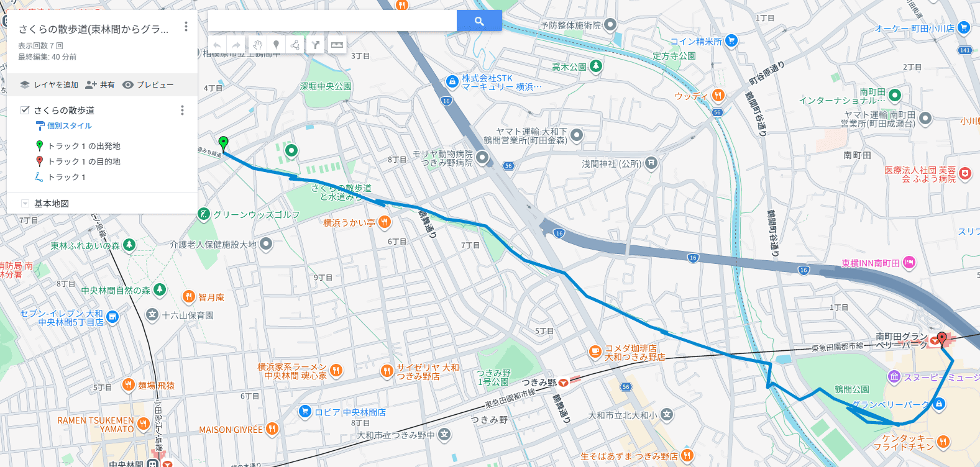Open the map title options menu
This screenshot has height=467, width=980.
click(186, 27)
